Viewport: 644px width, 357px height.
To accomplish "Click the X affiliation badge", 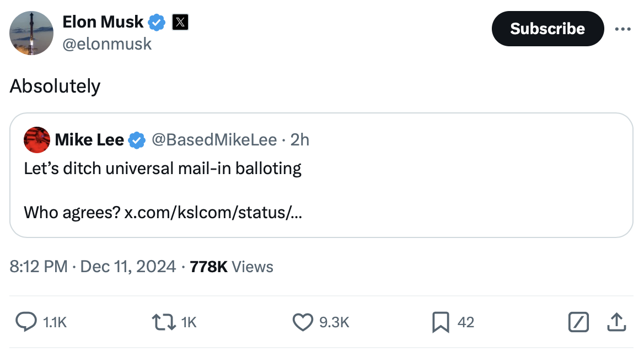I will pyautogui.click(x=180, y=23).
